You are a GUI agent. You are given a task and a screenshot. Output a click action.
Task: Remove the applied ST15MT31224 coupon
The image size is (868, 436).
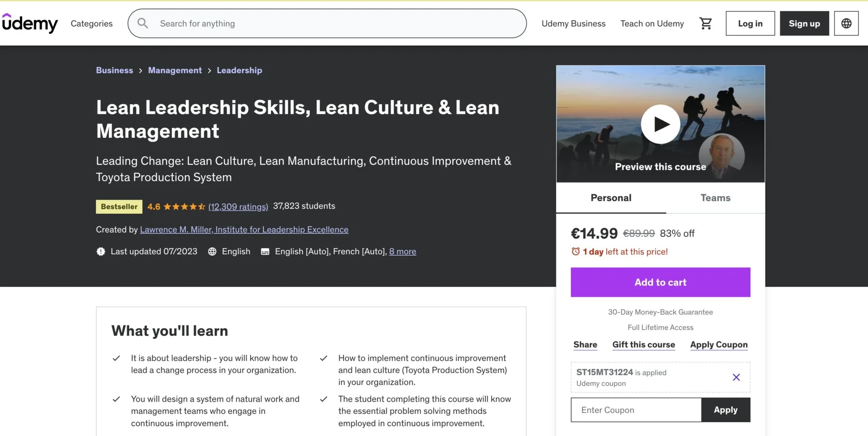pos(736,377)
